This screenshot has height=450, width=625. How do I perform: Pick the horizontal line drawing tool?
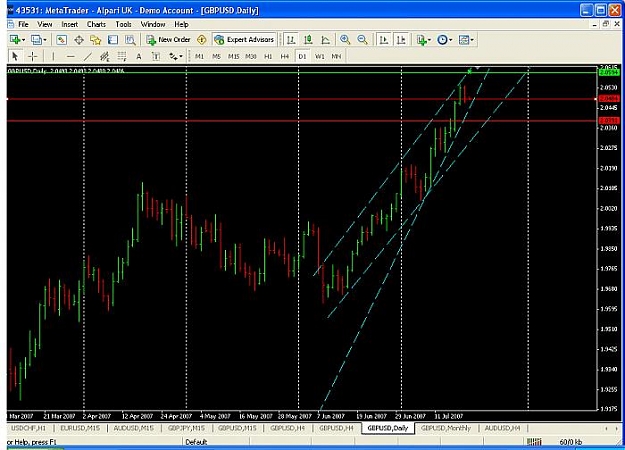pos(71,56)
